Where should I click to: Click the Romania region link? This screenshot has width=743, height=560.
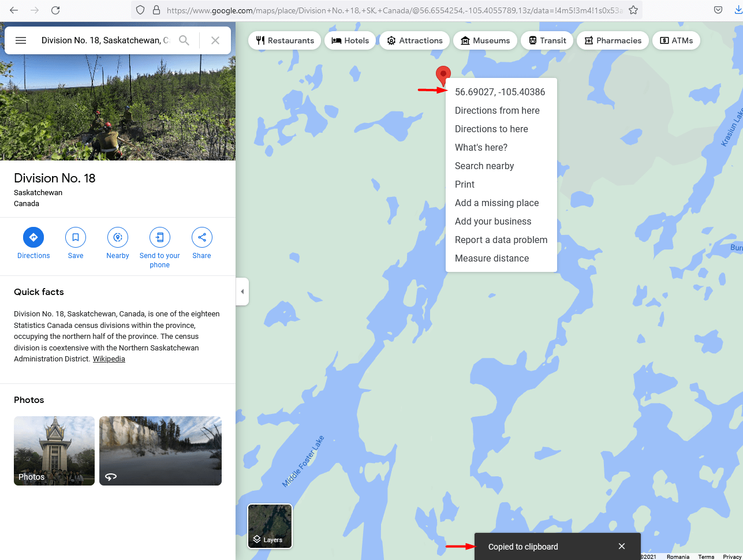click(x=678, y=557)
